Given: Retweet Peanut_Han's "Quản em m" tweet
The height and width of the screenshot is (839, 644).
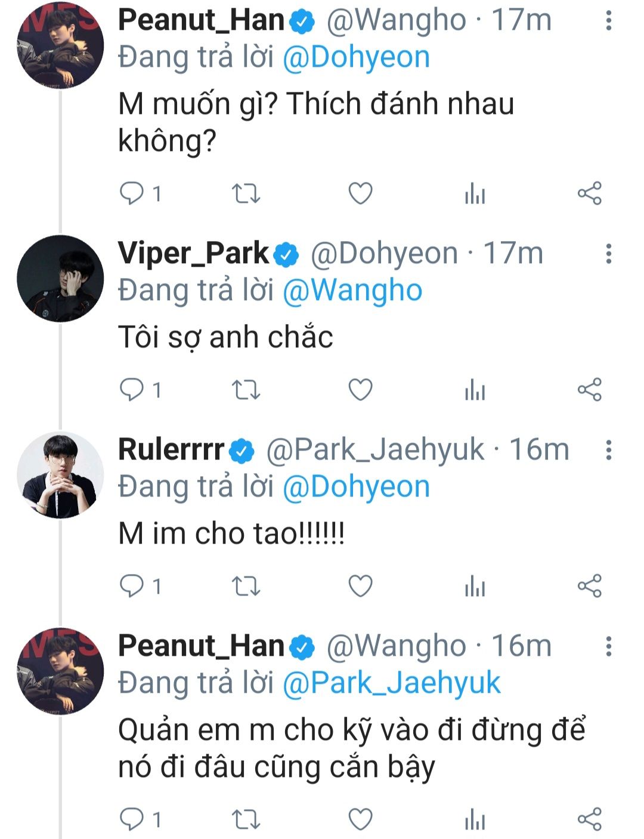Looking at the screenshot, I should click(x=246, y=819).
